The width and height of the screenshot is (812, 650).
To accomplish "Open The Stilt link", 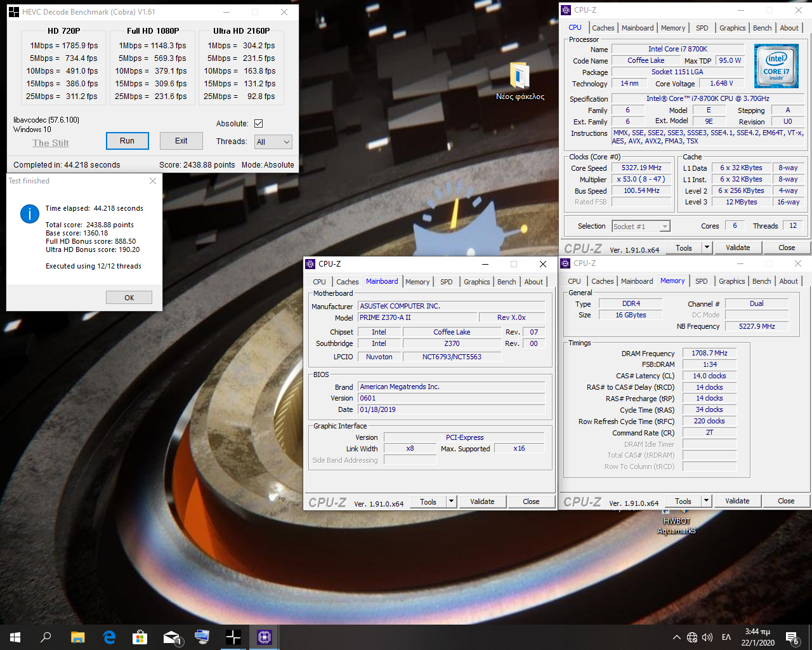I will point(51,143).
